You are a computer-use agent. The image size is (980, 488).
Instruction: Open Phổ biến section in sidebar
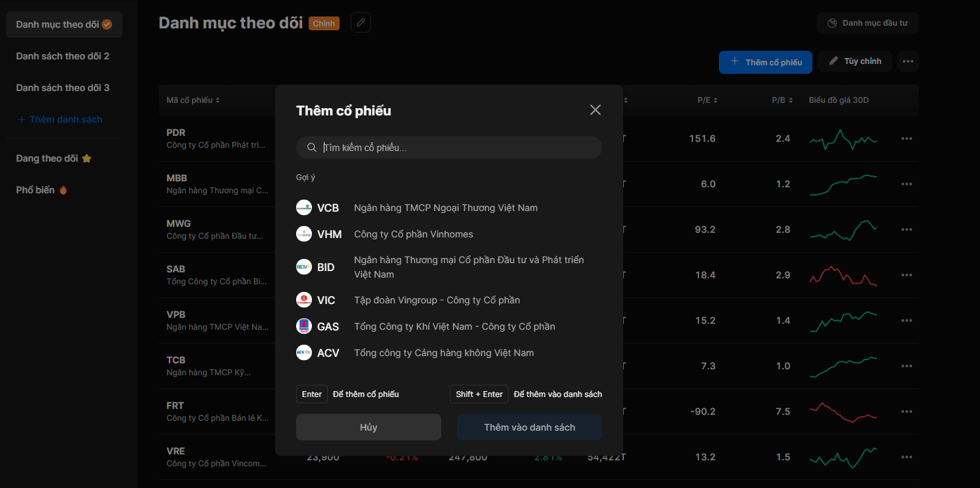coord(42,190)
